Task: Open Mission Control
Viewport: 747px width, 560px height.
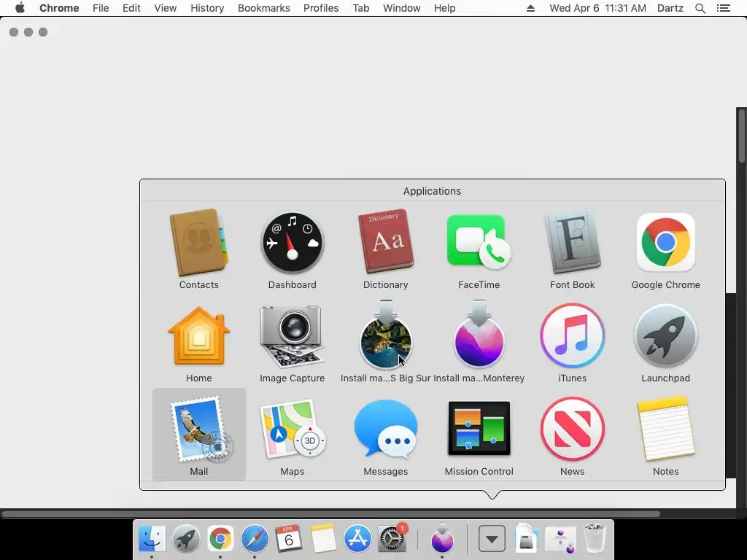Action: click(479, 429)
